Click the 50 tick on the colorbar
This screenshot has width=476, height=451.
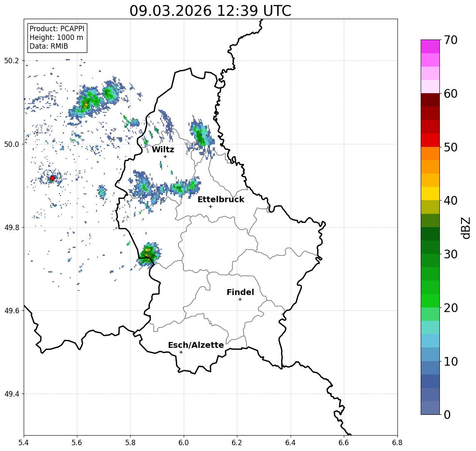pos(451,147)
